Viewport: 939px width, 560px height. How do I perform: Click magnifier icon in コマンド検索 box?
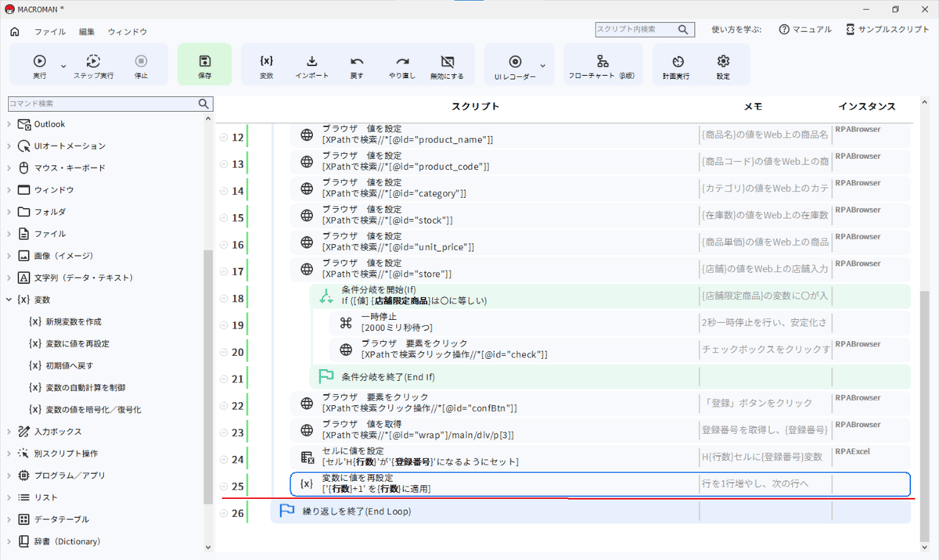pyautogui.click(x=204, y=103)
